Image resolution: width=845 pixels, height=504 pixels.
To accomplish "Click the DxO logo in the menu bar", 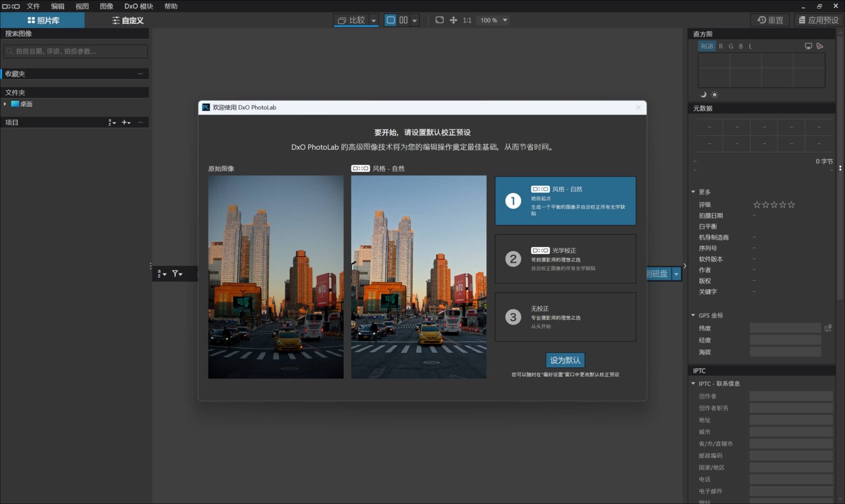I will pos(11,6).
